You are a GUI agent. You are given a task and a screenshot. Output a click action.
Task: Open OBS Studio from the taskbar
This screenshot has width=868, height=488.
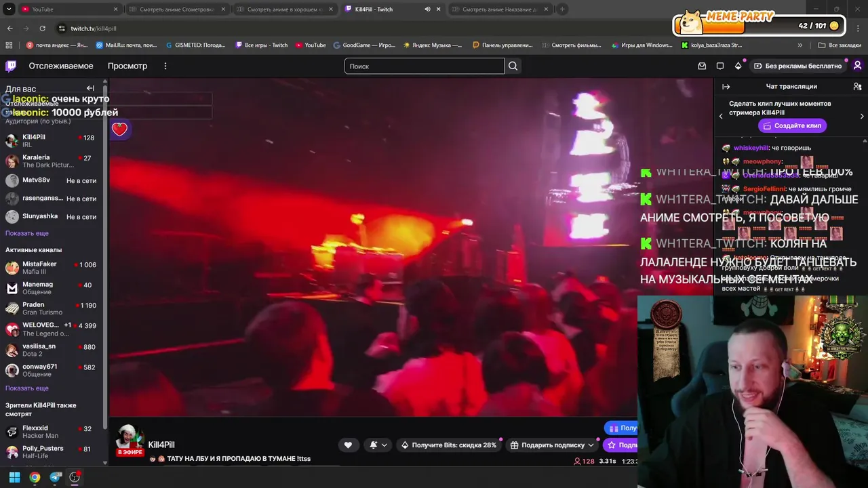pyautogui.click(x=75, y=477)
